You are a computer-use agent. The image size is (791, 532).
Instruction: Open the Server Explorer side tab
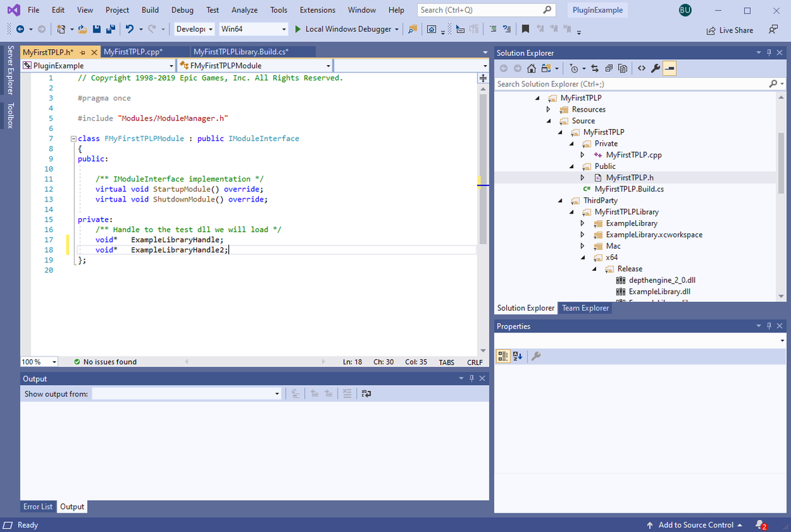click(10, 70)
